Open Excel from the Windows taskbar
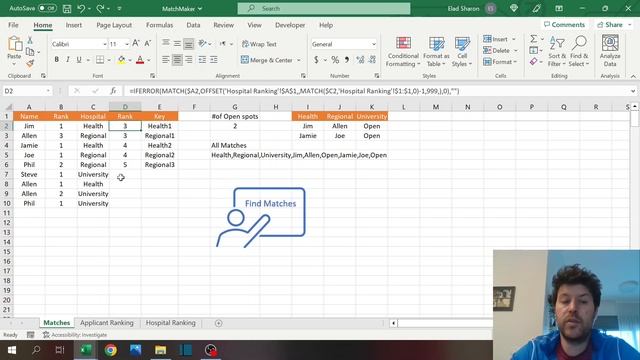Image resolution: width=640 pixels, height=360 pixels. (86, 350)
